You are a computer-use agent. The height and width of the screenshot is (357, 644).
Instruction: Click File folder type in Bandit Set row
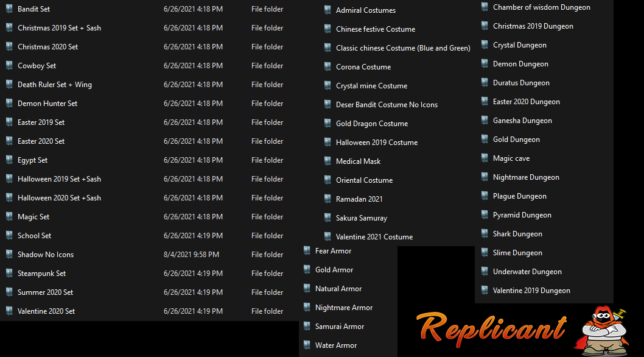click(267, 9)
